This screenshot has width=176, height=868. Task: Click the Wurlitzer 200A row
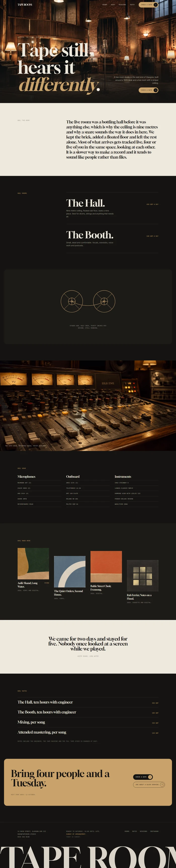click(x=137, y=504)
